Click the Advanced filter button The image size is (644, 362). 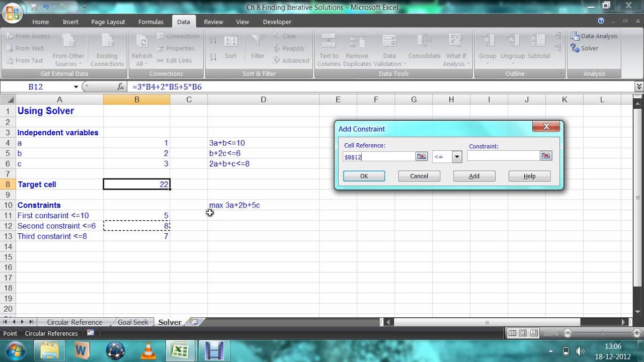(x=291, y=60)
